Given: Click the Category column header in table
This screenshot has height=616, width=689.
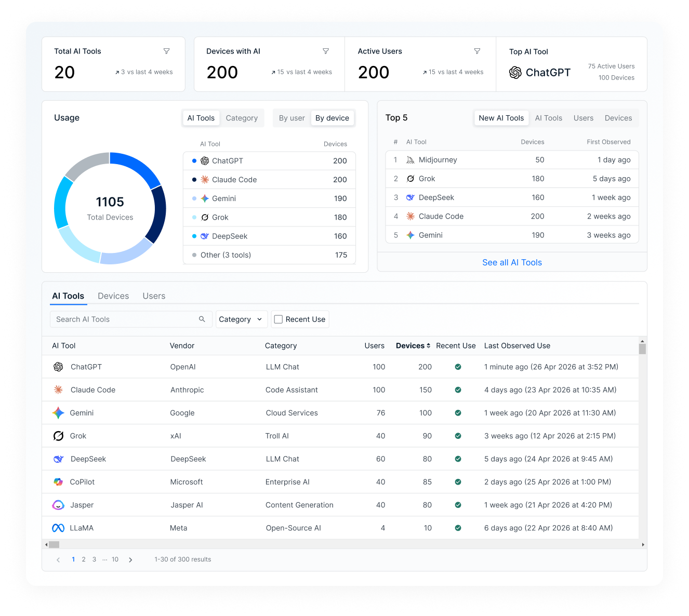Looking at the screenshot, I should coord(281,346).
